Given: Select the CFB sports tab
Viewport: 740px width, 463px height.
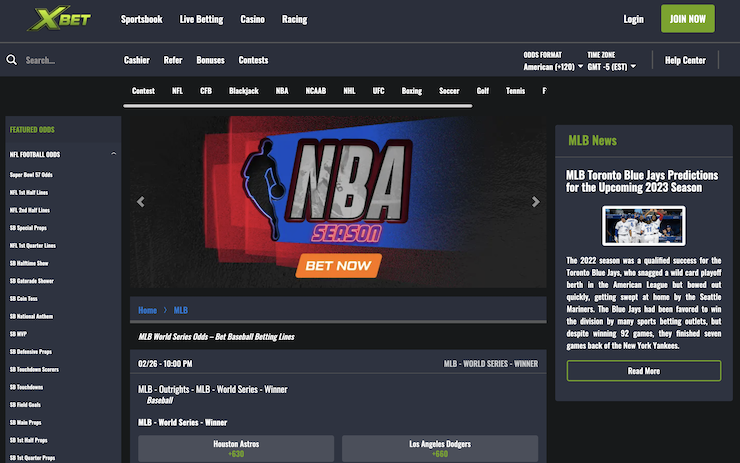Looking at the screenshot, I should click(x=206, y=91).
